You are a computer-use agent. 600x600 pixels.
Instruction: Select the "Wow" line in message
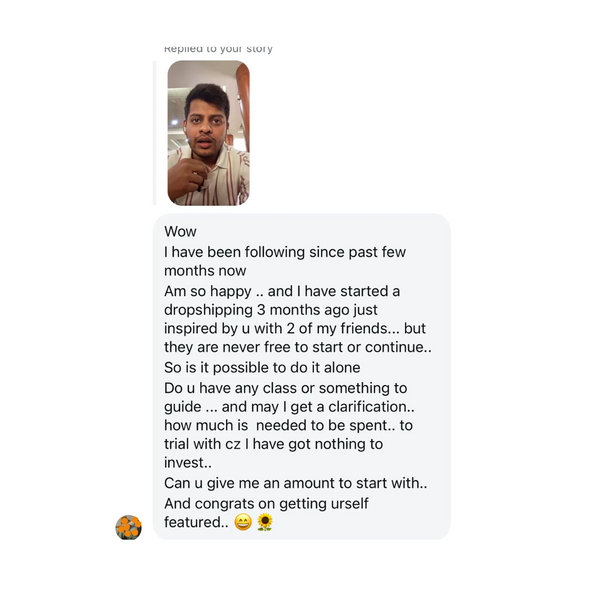[x=181, y=232]
